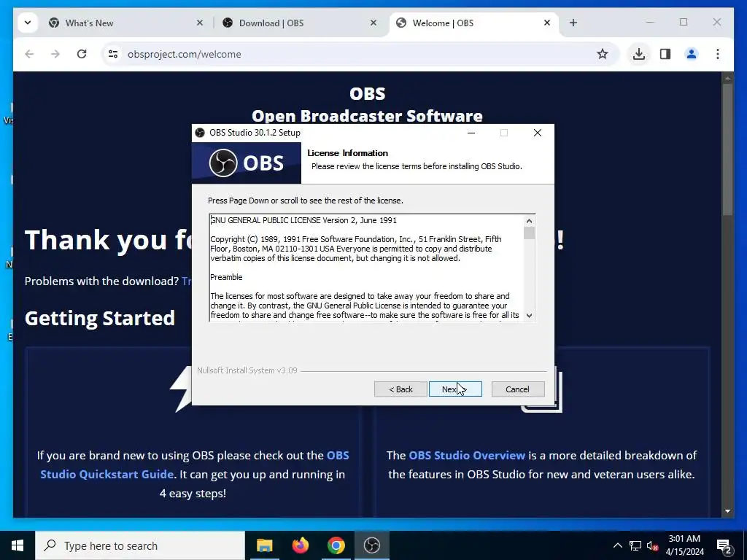Click the license text scroll-up arrow
Viewport: 747px width, 560px height.
(x=529, y=221)
